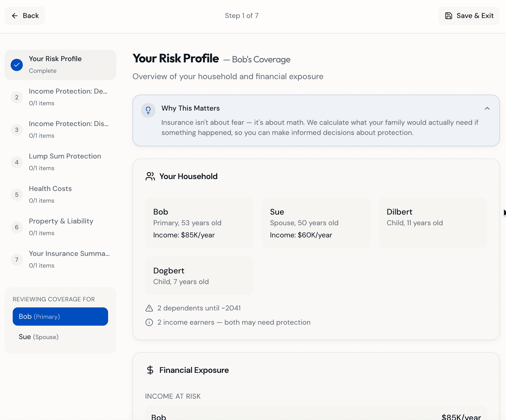Select Dilbert's household member card

pos(433,223)
